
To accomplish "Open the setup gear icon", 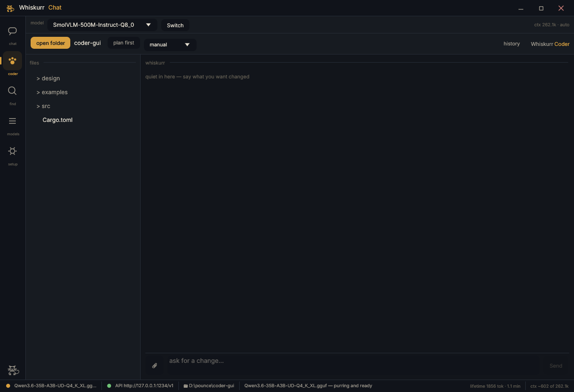I will [x=12, y=151].
